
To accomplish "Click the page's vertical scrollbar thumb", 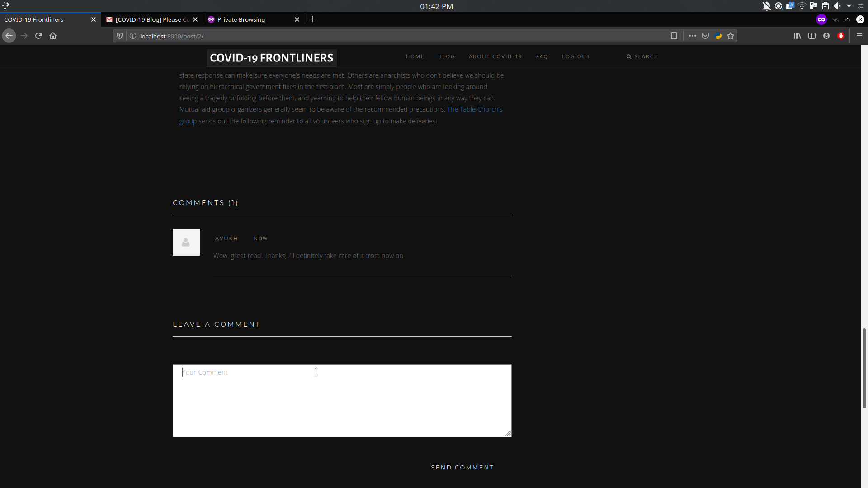I will coord(864,368).
